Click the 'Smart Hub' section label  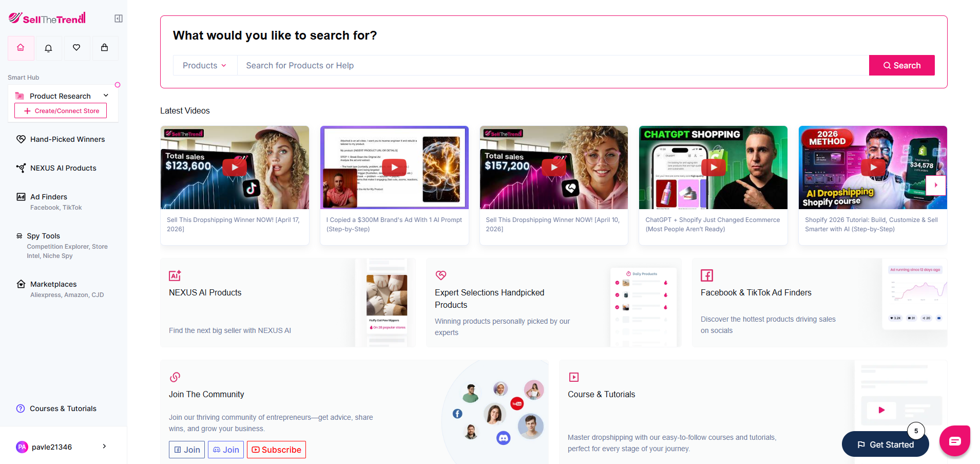[23, 78]
